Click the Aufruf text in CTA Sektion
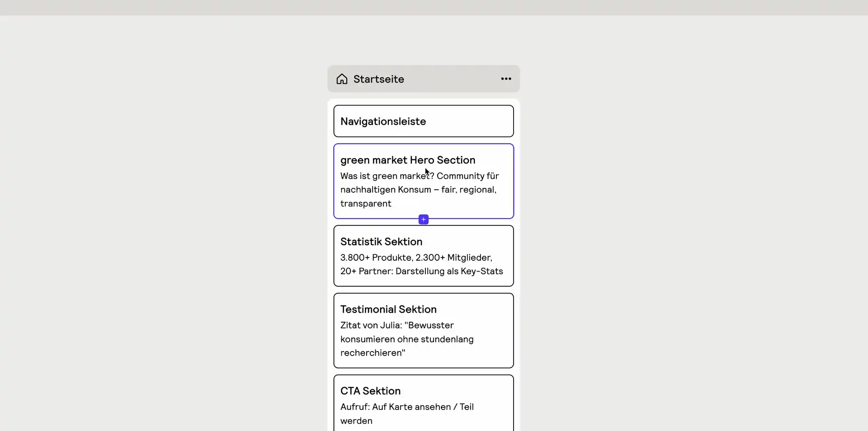The width and height of the screenshot is (868, 431). (x=406, y=413)
